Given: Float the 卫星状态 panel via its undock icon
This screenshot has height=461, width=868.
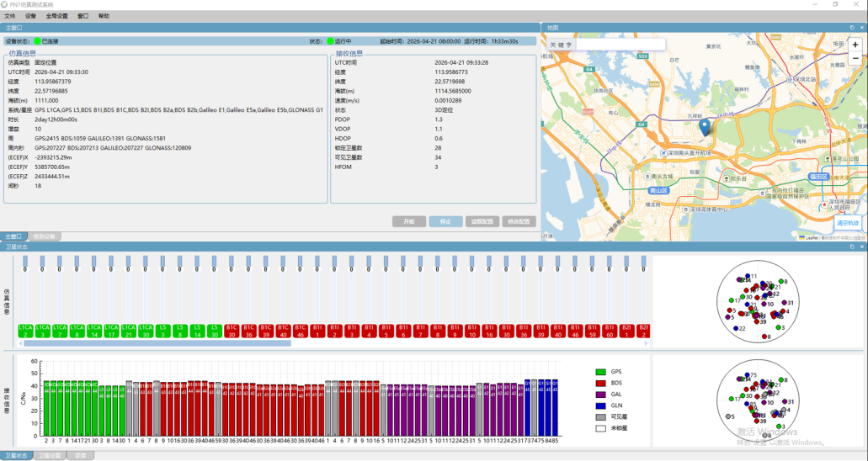Looking at the screenshot, I should [852, 246].
